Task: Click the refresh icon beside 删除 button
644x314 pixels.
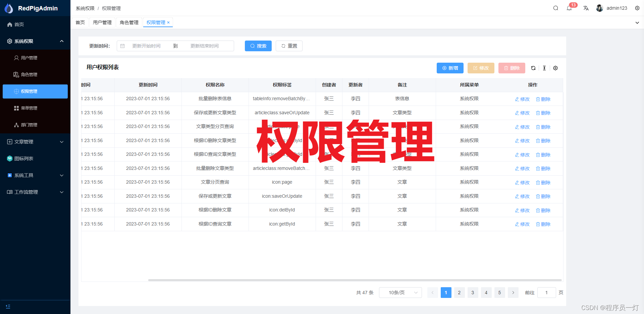Action: point(533,68)
